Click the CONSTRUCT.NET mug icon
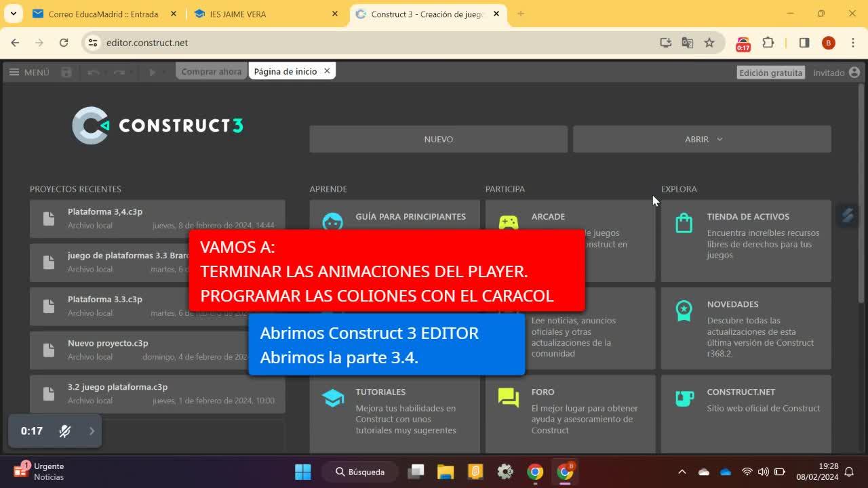 pyautogui.click(x=684, y=399)
